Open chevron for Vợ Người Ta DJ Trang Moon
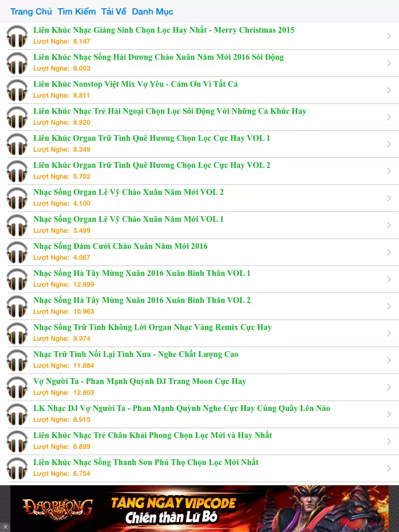399x532 pixels. click(x=389, y=387)
